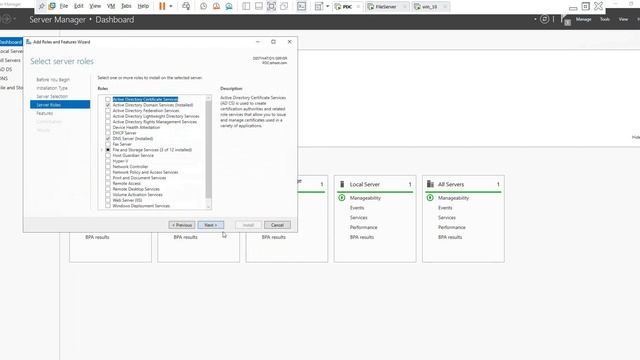
Task: Open the VMware View menu
Action: click(95, 6)
